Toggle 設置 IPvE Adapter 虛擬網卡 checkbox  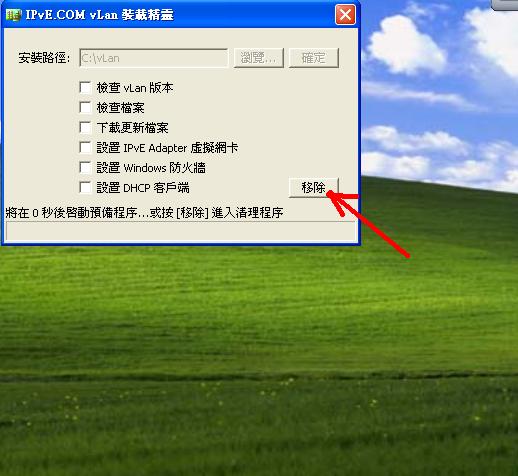(x=85, y=147)
